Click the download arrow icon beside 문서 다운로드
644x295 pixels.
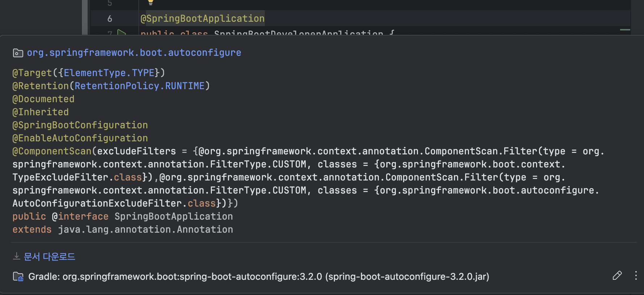(x=16, y=257)
